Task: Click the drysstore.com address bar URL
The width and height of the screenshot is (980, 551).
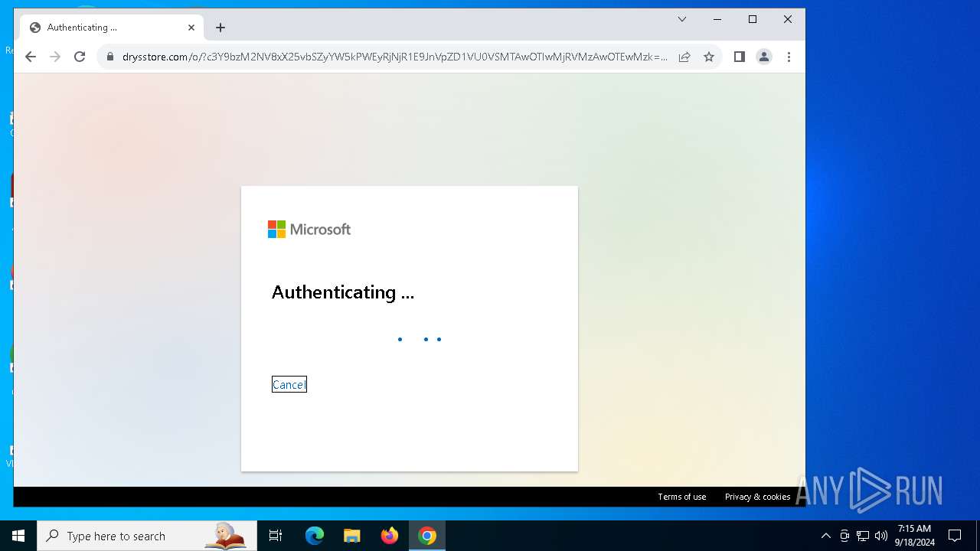Action: point(394,57)
